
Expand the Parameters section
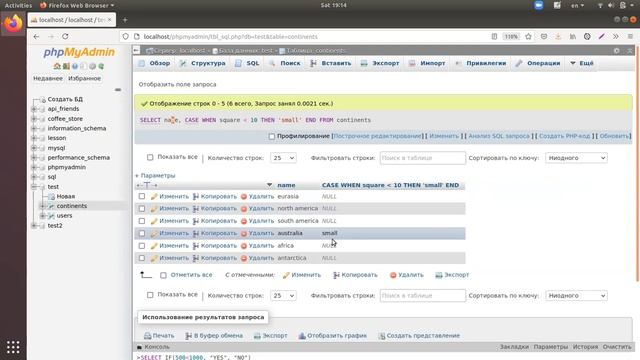[156, 176]
